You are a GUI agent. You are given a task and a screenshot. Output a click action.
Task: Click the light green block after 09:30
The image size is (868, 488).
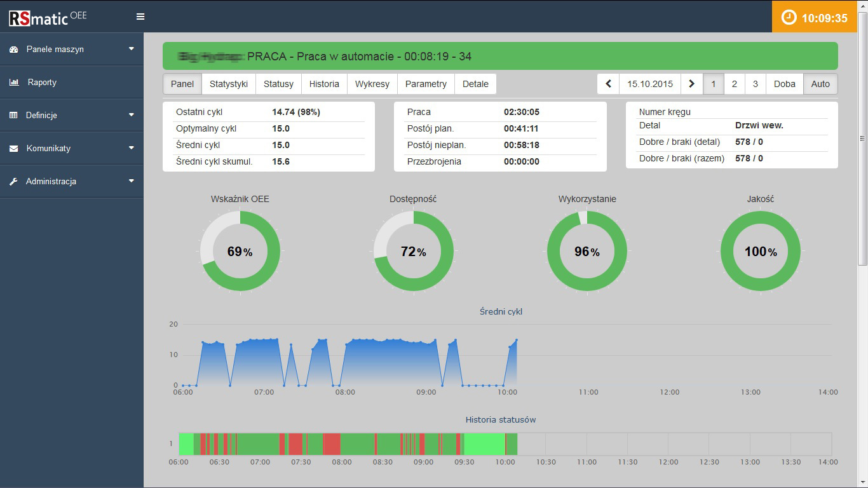tap(484, 444)
